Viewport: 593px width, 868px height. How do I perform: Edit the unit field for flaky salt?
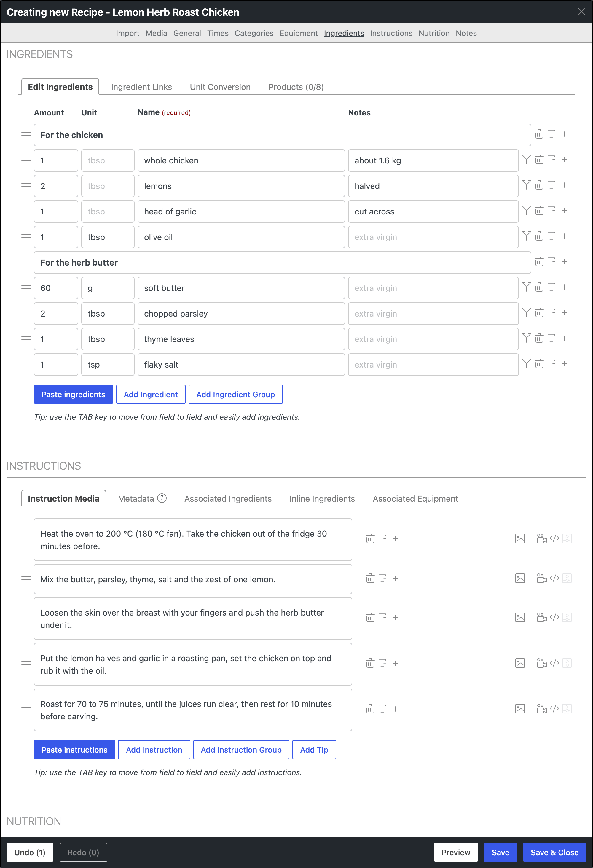(x=108, y=365)
